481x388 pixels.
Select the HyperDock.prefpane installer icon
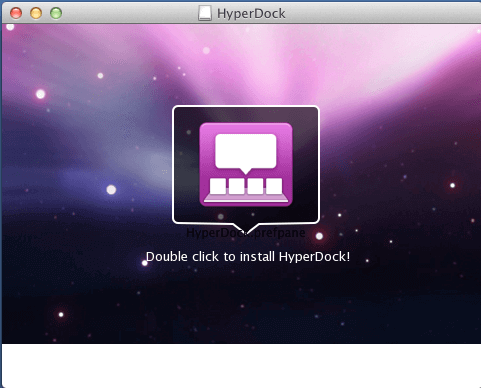pos(246,165)
